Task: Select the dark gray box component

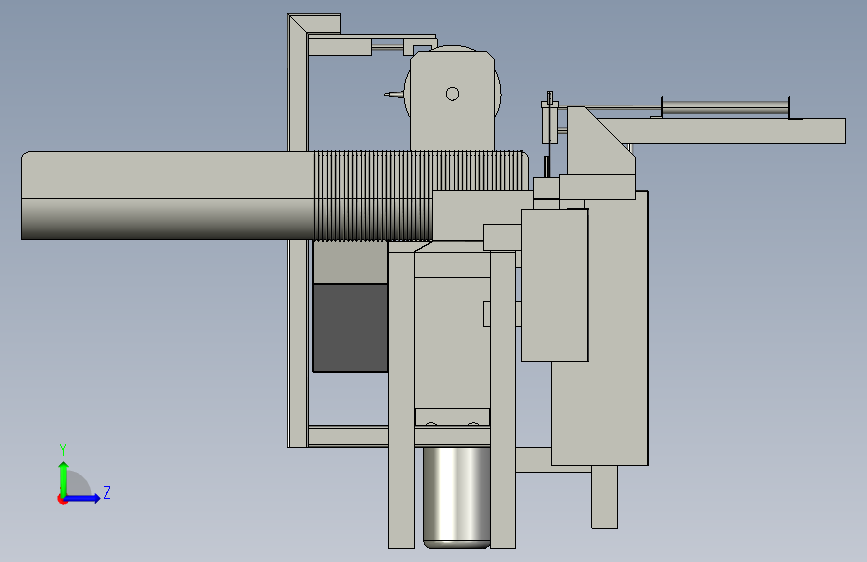Action: tap(350, 327)
